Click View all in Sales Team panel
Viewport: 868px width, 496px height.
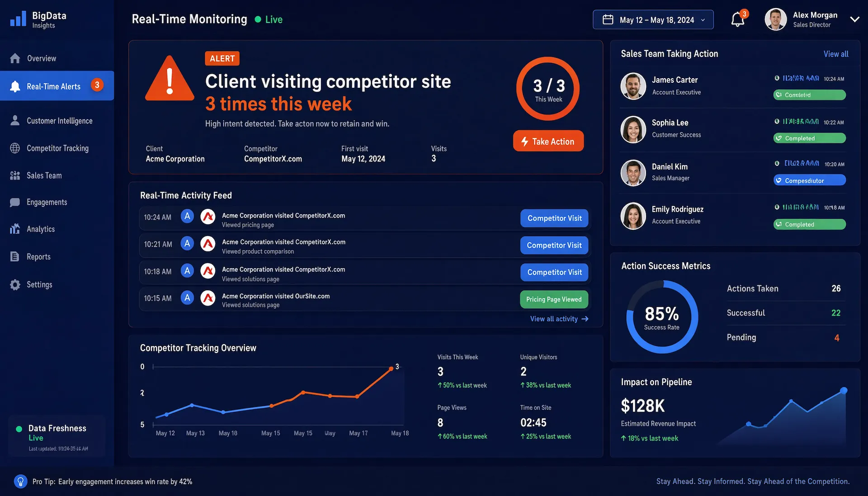[835, 54]
